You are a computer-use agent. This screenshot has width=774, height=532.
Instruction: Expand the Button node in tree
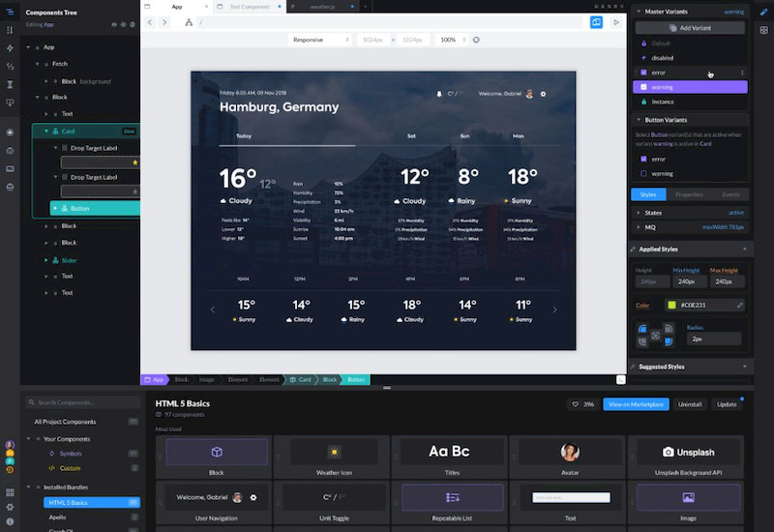click(x=55, y=208)
